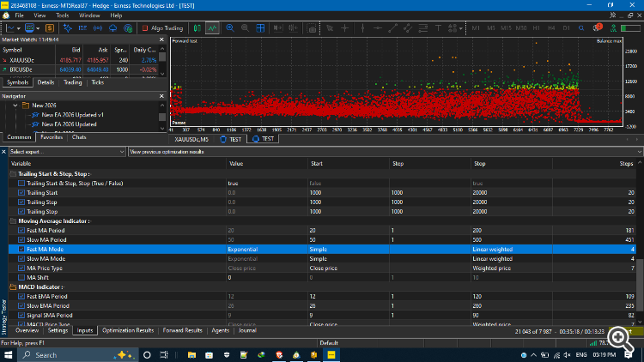Switch to line chart type icon
The image size is (644, 362).
(x=212, y=28)
